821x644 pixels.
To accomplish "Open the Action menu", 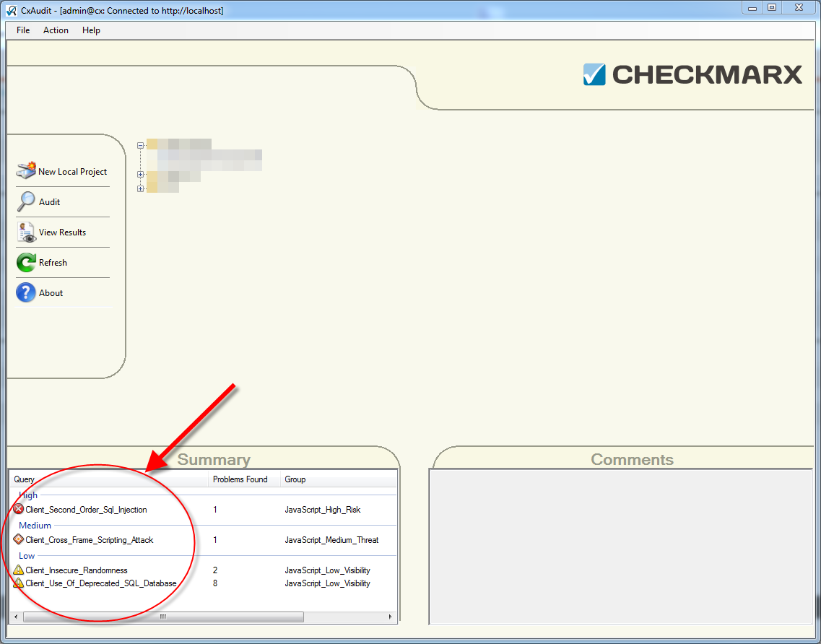I will point(56,30).
